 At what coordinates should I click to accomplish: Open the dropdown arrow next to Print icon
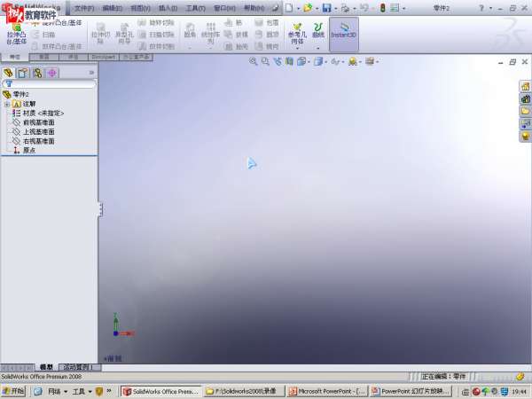355,9
